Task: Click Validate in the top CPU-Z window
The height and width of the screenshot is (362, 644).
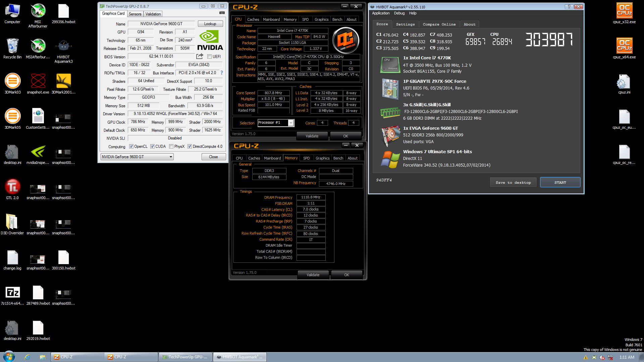Action: pos(312,136)
